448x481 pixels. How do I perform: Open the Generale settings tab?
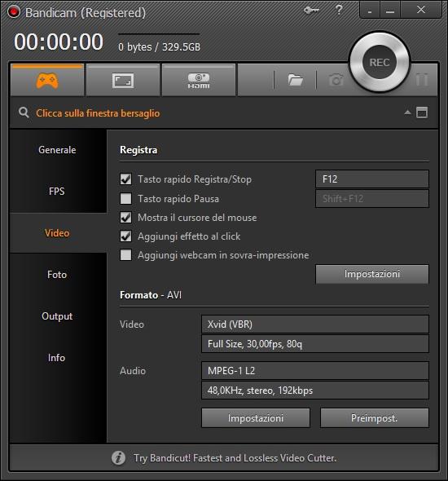click(57, 150)
